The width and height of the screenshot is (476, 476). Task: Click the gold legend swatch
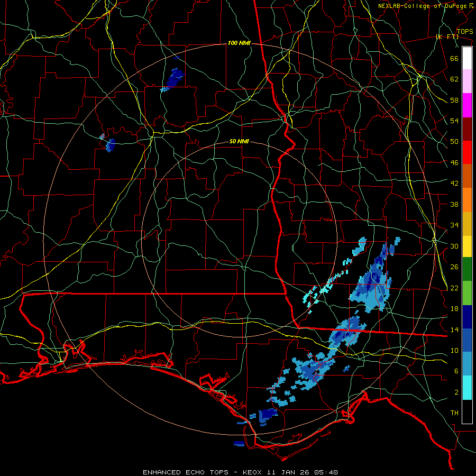coord(467,223)
